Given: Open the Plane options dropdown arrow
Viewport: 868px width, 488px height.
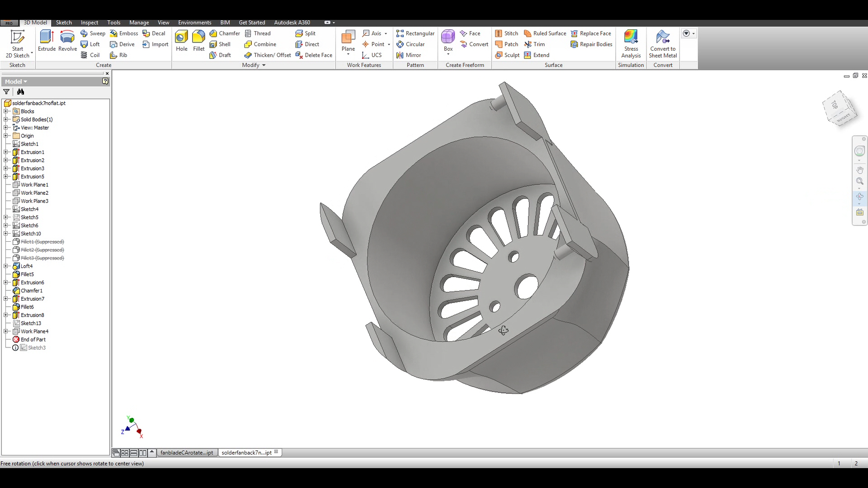Looking at the screenshot, I should (x=348, y=55).
